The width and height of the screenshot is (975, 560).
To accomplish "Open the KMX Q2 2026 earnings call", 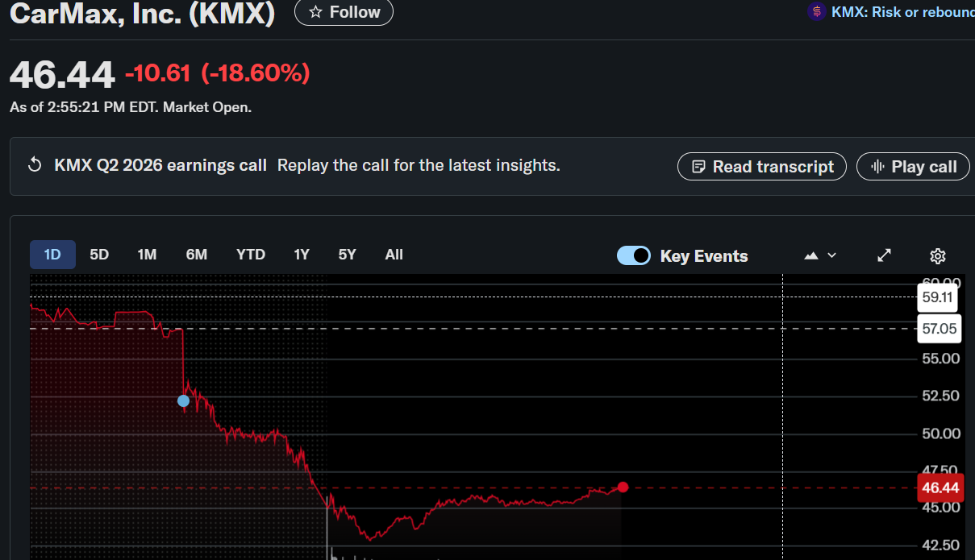I will pos(160,165).
